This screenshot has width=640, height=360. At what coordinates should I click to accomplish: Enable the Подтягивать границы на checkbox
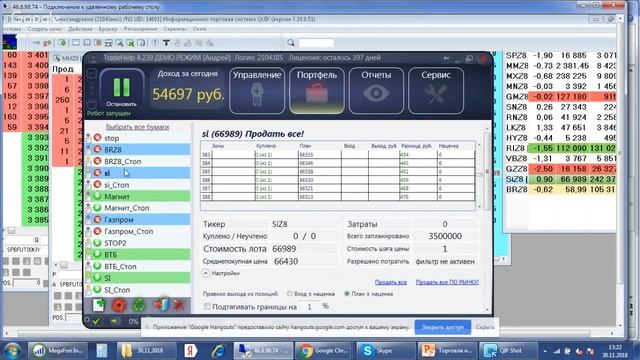click(207, 307)
